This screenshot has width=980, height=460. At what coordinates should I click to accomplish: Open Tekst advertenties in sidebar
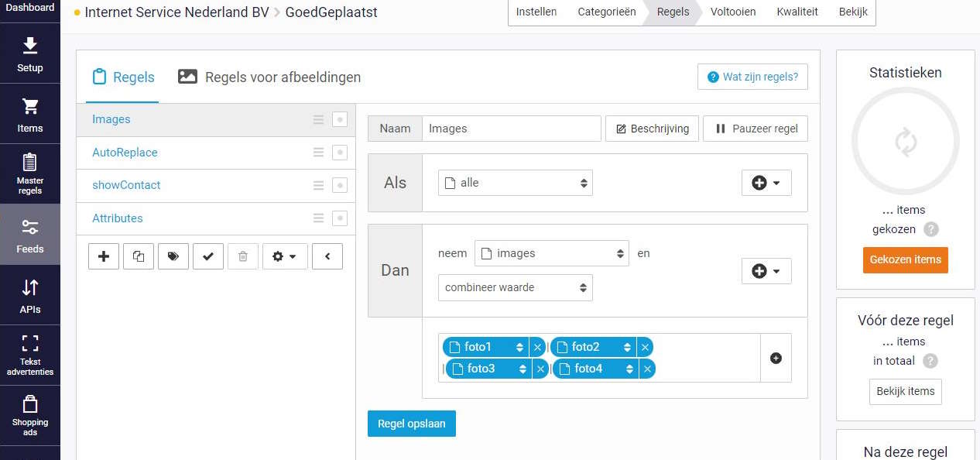point(30,355)
